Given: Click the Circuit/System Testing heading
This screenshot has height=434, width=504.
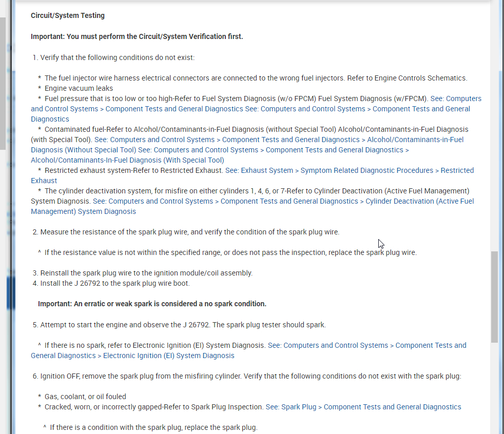Looking at the screenshot, I should pos(68,15).
